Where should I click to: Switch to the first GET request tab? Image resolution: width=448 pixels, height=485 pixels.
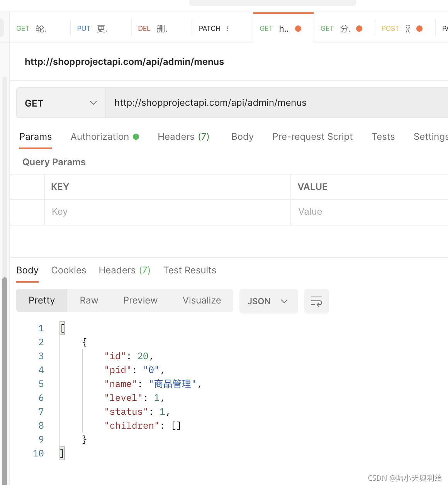click(x=40, y=29)
